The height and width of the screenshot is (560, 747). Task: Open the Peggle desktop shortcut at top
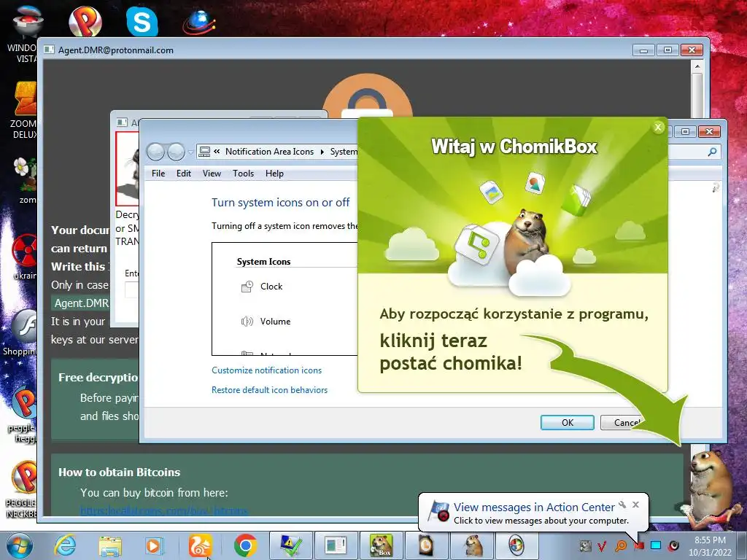[85, 21]
